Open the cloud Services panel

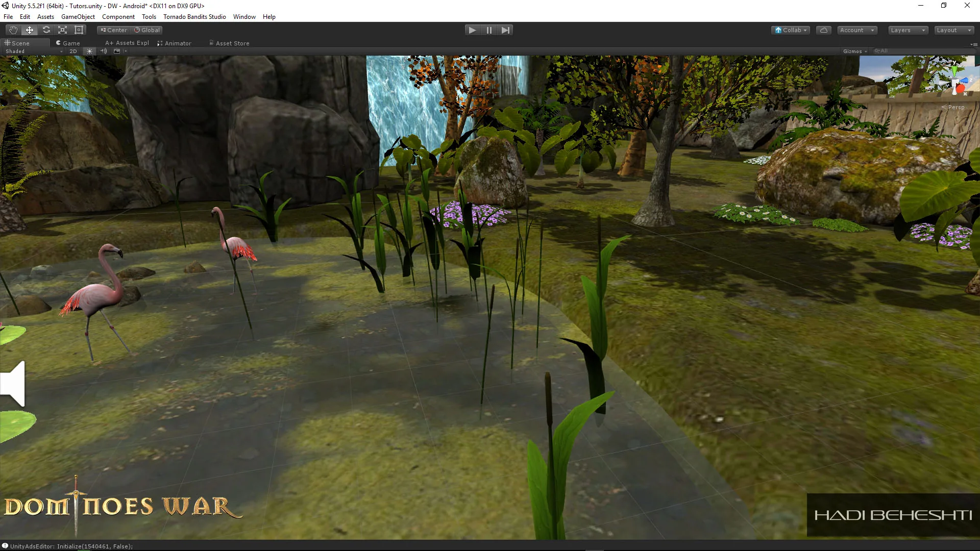point(823,30)
